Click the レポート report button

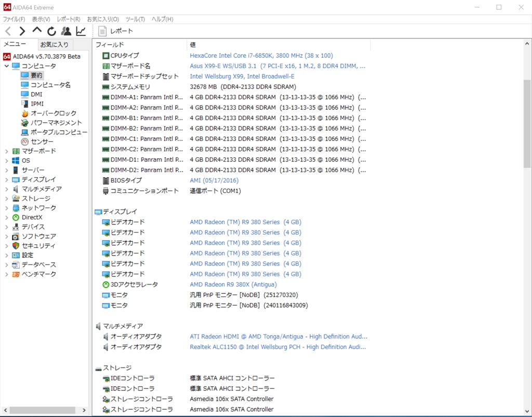tap(116, 31)
